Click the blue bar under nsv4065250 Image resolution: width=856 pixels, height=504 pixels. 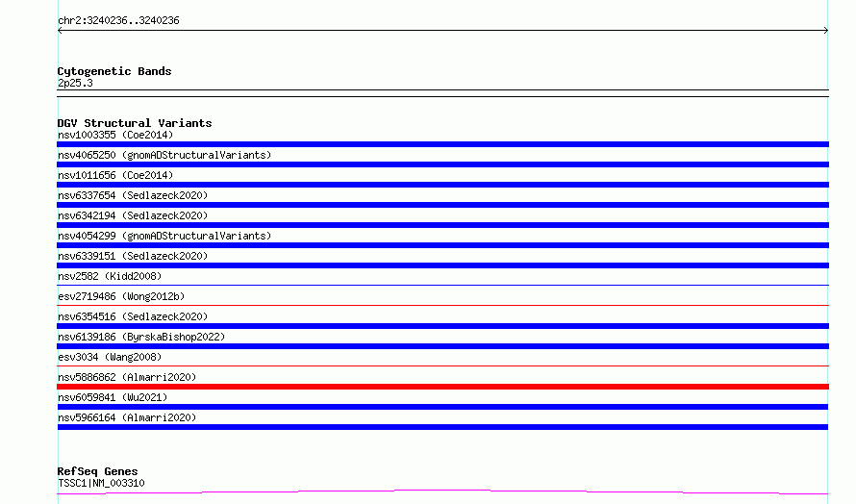point(442,164)
